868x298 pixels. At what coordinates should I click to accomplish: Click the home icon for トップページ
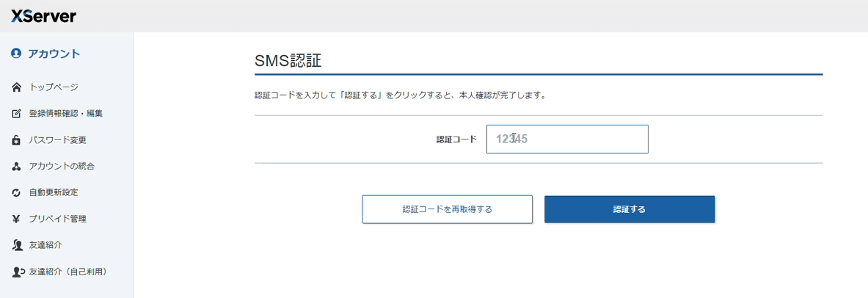pos(16,87)
